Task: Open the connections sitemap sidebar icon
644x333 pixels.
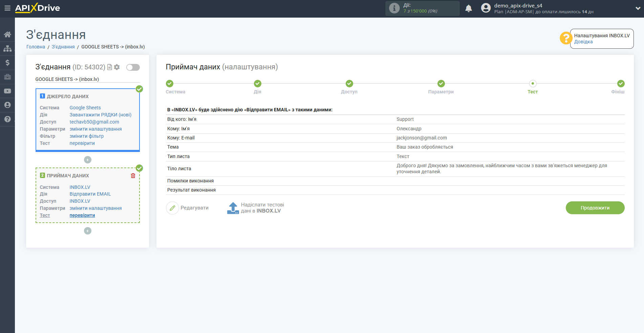Action: pyautogui.click(x=7, y=48)
